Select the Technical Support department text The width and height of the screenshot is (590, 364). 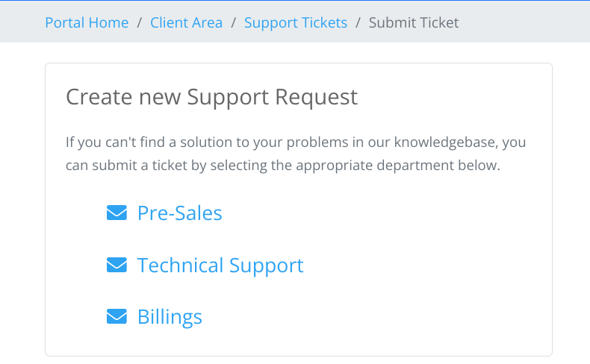tap(220, 266)
